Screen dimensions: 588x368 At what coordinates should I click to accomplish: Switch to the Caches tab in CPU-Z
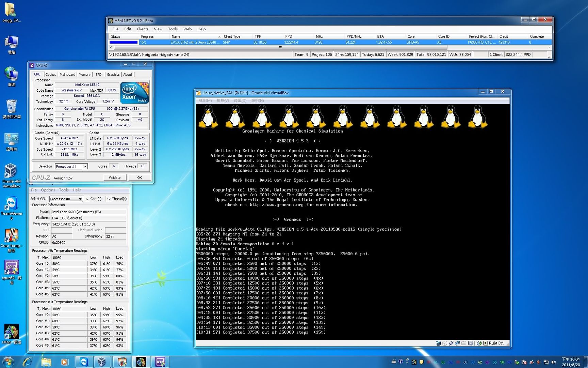(51, 75)
